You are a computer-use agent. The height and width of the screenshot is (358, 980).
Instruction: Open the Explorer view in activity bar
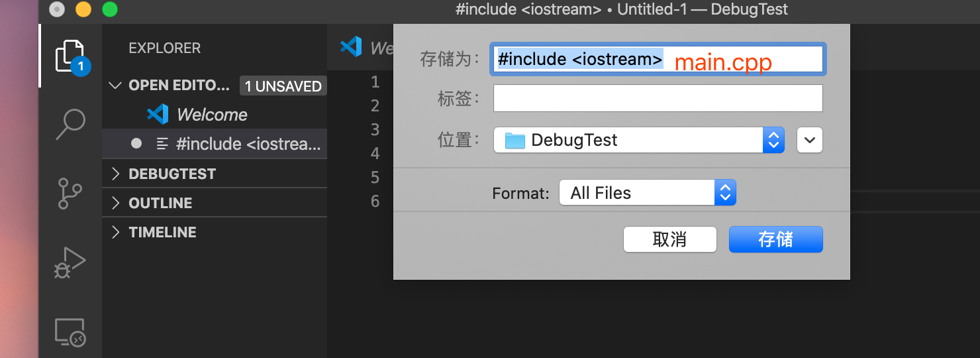[70, 56]
